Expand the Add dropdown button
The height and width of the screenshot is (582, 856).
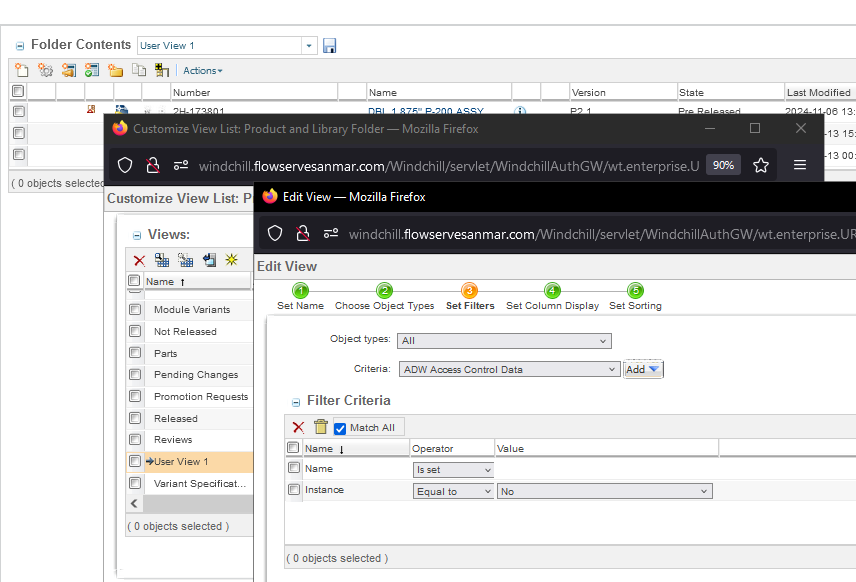point(643,369)
